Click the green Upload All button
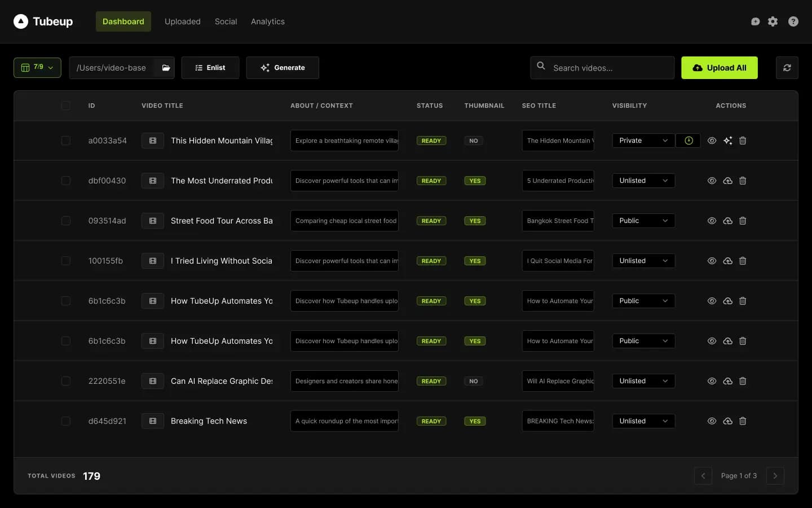This screenshot has width=812, height=508. click(720, 68)
